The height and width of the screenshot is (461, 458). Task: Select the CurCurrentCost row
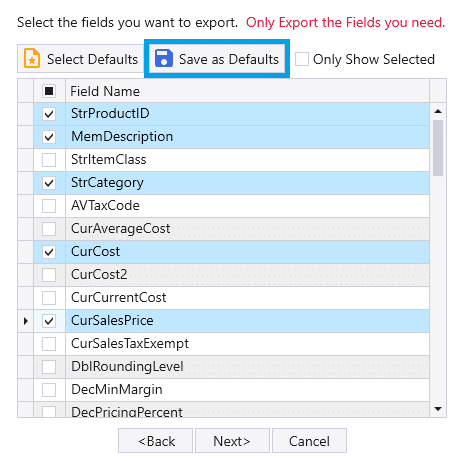coord(231,298)
